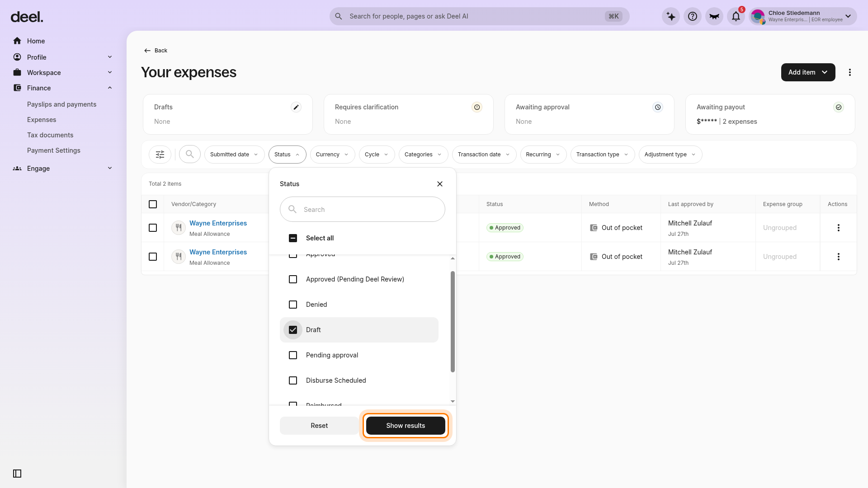
Task: Toggle the Select all checkbox in Status filter
Action: tap(293, 238)
